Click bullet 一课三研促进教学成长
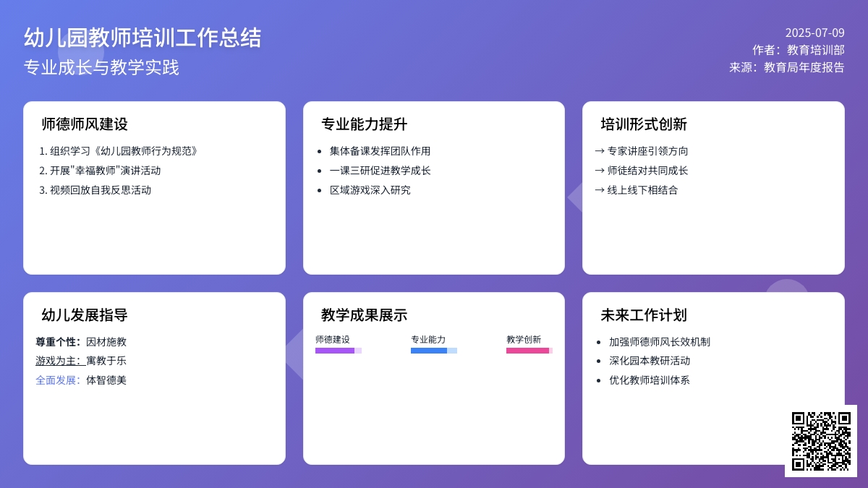 (380, 171)
